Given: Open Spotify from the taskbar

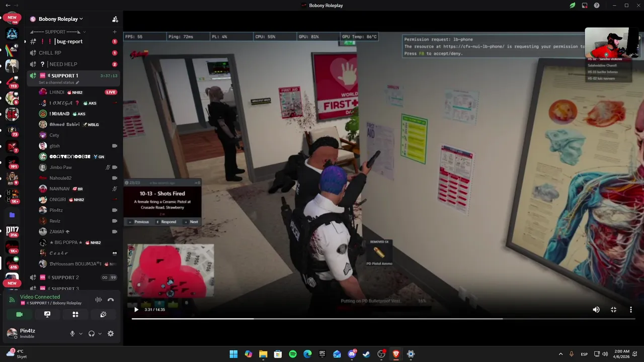Looking at the screenshot, I should (x=293, y=354).
